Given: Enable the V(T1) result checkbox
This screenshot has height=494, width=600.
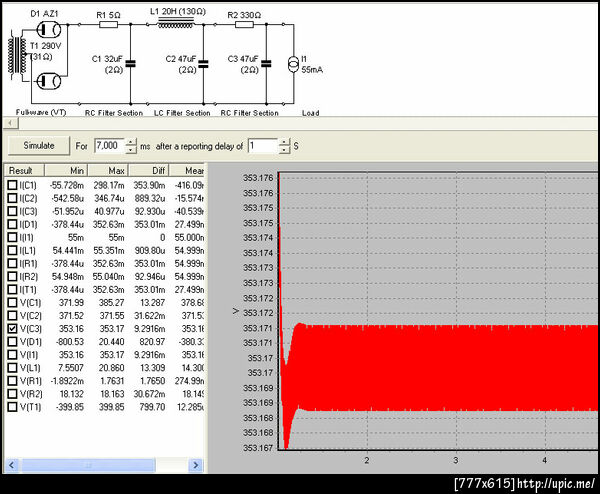Looking at the screenshot, I should click(13, 407).
